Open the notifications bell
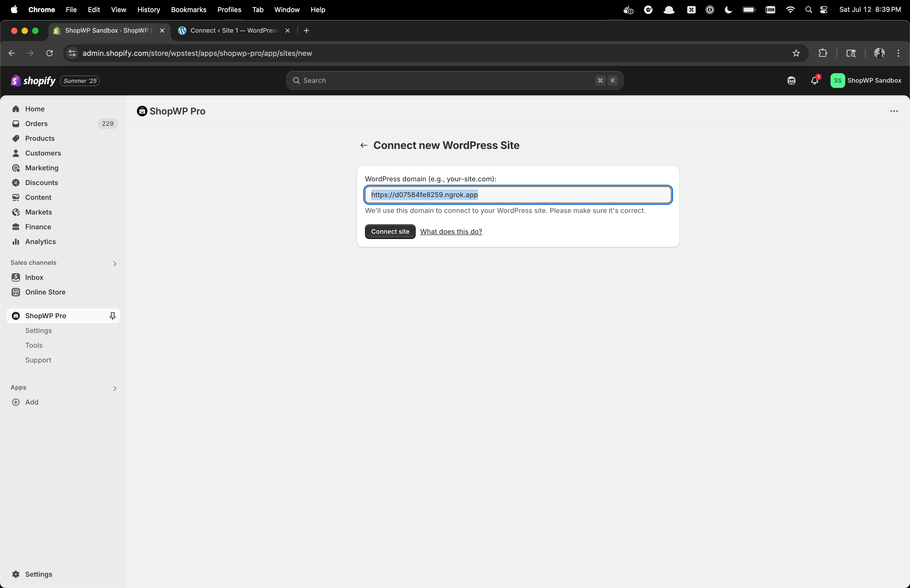 (x=814, y=81)
